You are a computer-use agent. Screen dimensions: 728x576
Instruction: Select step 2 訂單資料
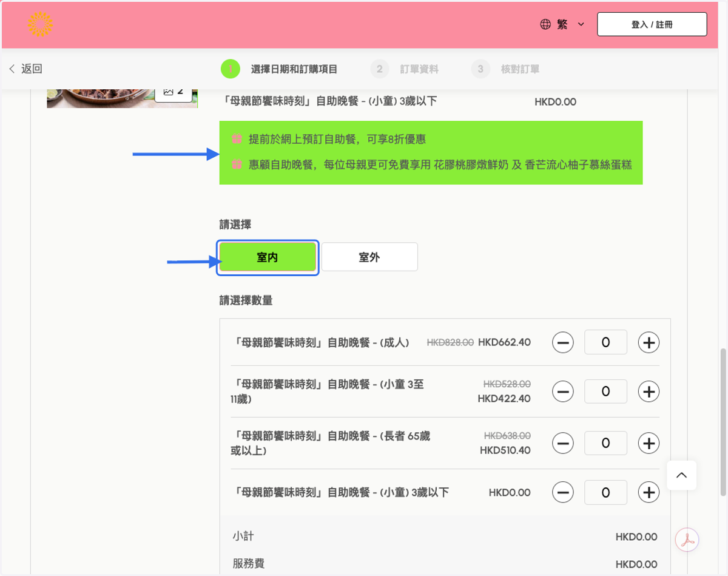pos(404,69)
